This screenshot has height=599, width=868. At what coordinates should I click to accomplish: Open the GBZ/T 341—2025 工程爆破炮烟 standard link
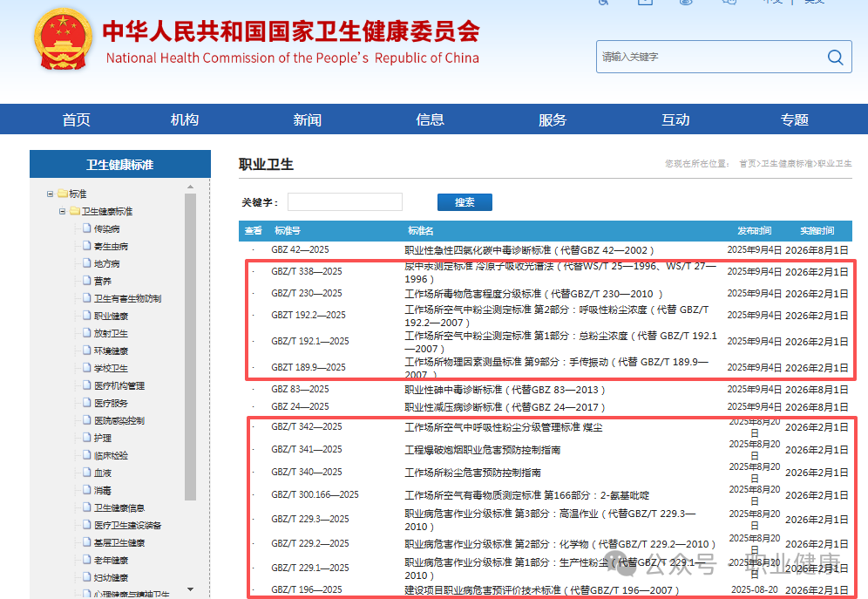coord(482,450)
